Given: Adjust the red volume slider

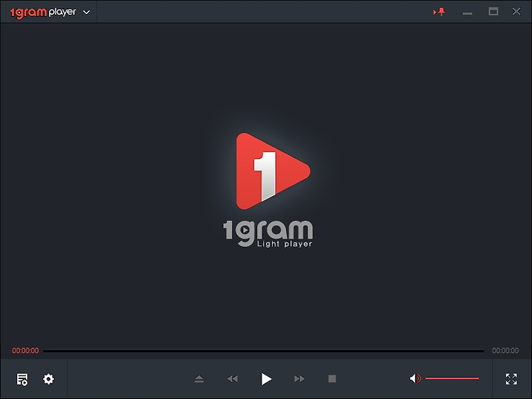Looking at the screenshot, I should 452,378.
